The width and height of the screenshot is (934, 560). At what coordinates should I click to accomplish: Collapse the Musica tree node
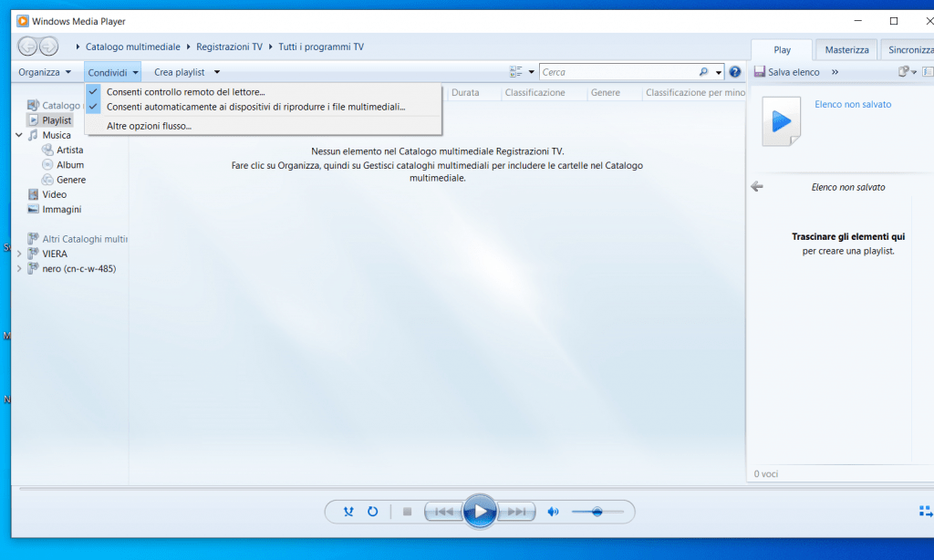click(x=19, y=135)
